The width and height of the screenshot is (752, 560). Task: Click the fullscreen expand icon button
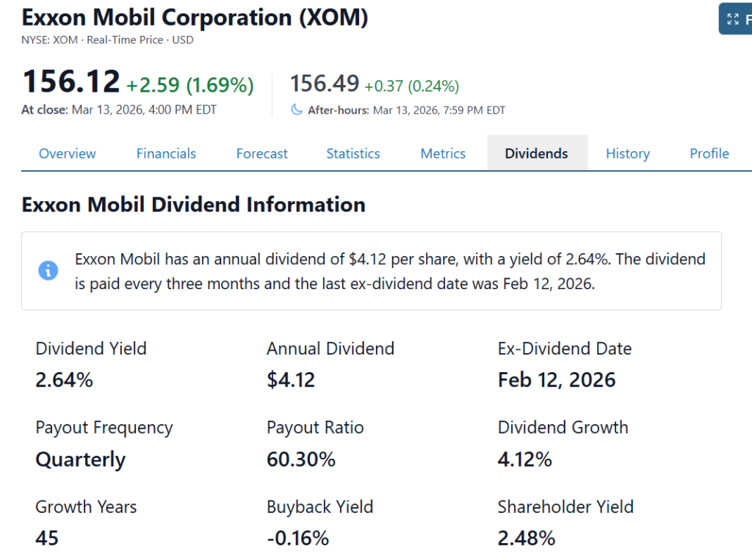click(x=733, y=19)
